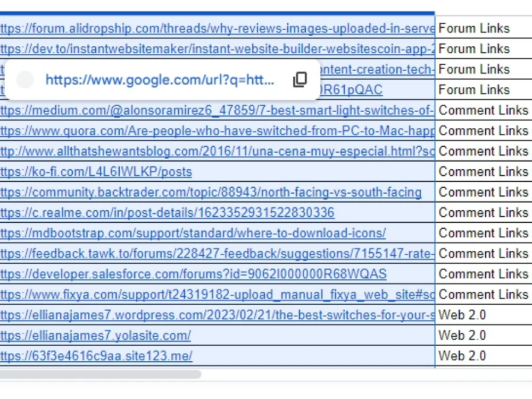Open link ending in ntent-creation-tech-
Screen dimensions: 532x399
coord(378,69)
